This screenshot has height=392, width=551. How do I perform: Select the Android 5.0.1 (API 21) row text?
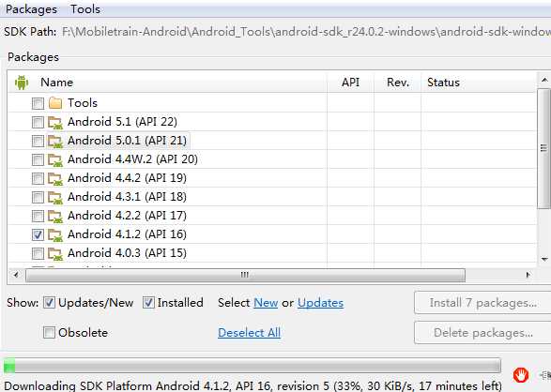(127, 141)
